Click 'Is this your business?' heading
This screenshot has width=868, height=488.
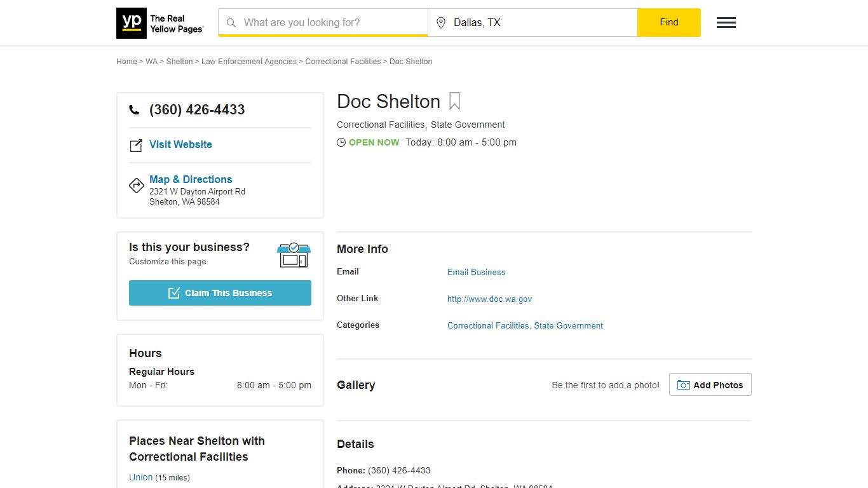tap(189, 247)
